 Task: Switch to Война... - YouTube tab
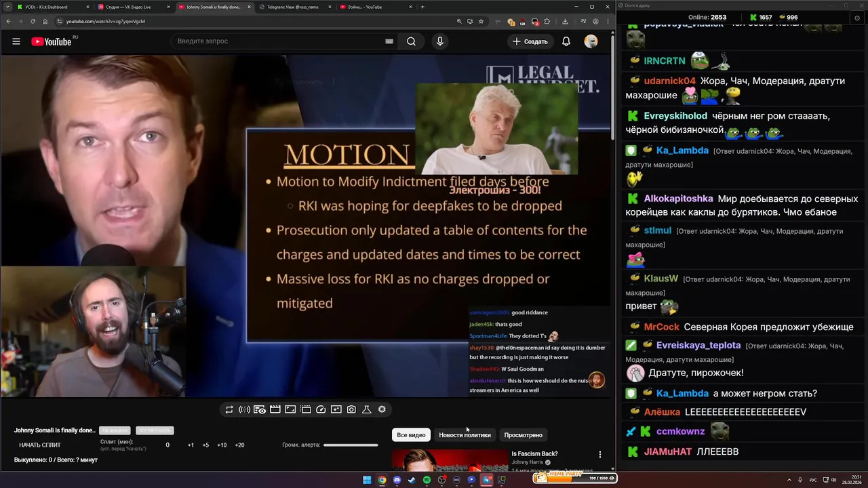[x=375, y=7]
